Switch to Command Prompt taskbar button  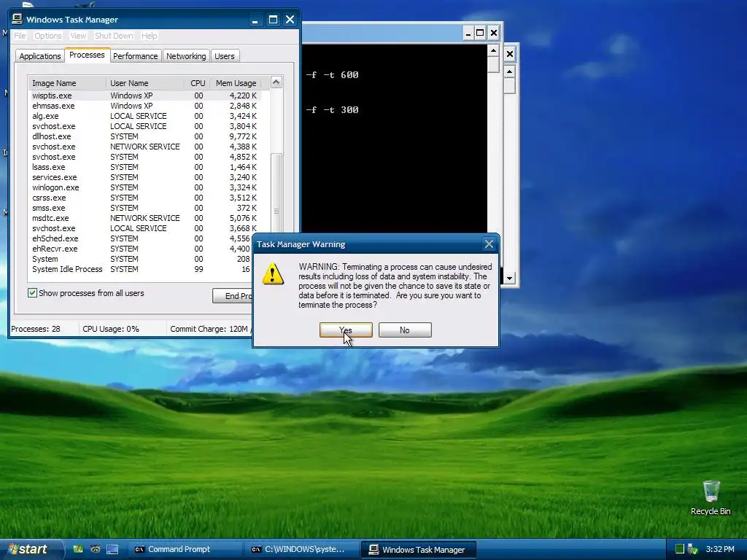pyautogui.click(x=185, y=549)
